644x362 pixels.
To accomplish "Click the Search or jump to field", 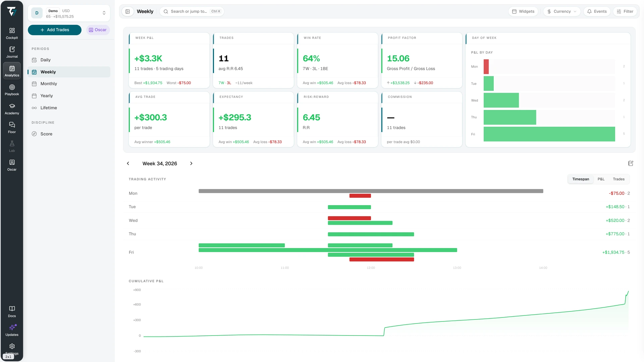I will point(192,11).
